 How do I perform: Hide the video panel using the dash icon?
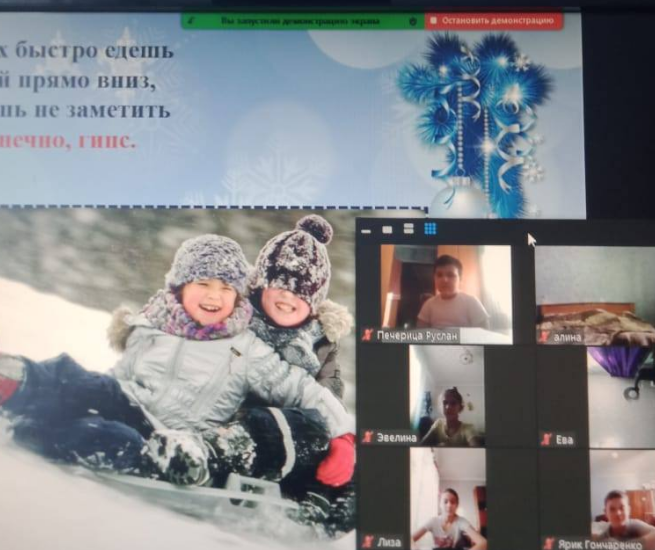(367, 229)
